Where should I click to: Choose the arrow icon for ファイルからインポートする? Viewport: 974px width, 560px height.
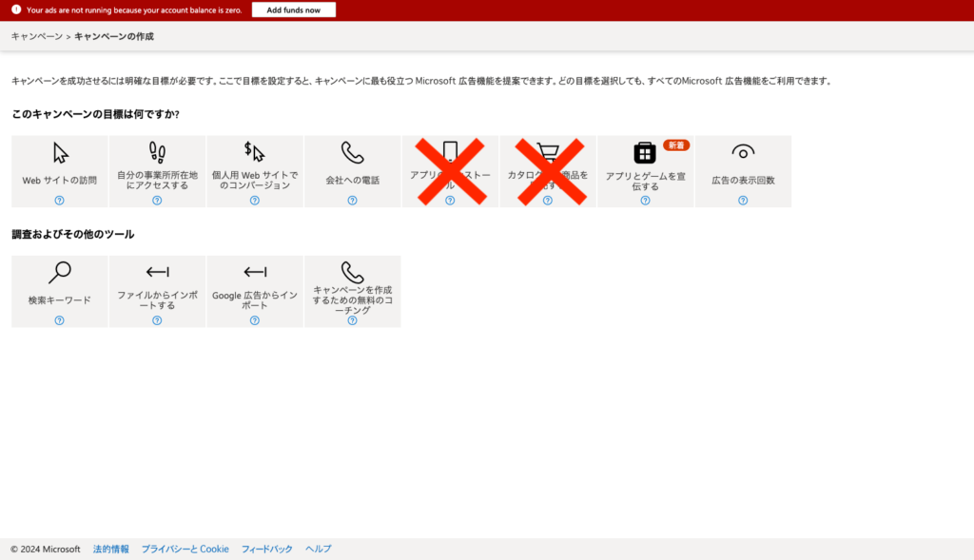click(157, 272)
